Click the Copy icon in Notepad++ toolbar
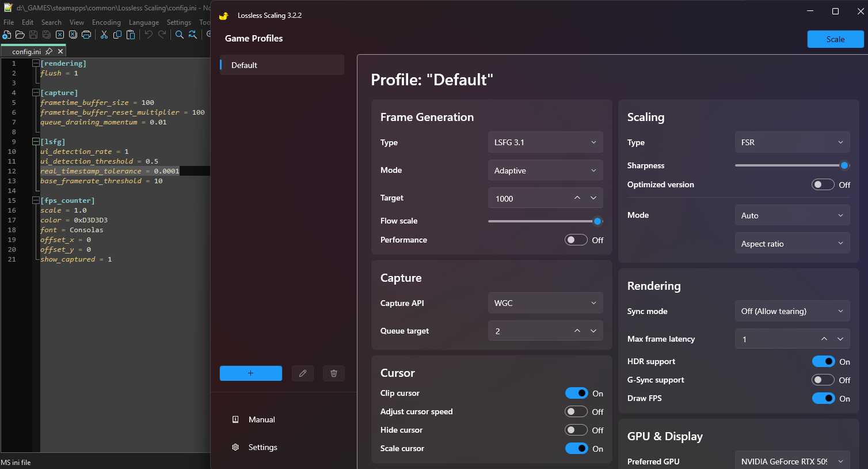The image size is (868, 469). tap(117, 35)
